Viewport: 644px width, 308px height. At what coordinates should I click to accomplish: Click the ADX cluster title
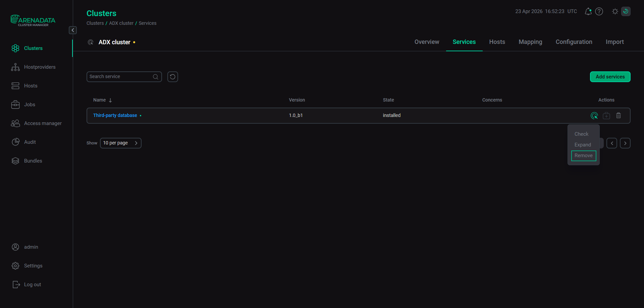click(114, 42)
